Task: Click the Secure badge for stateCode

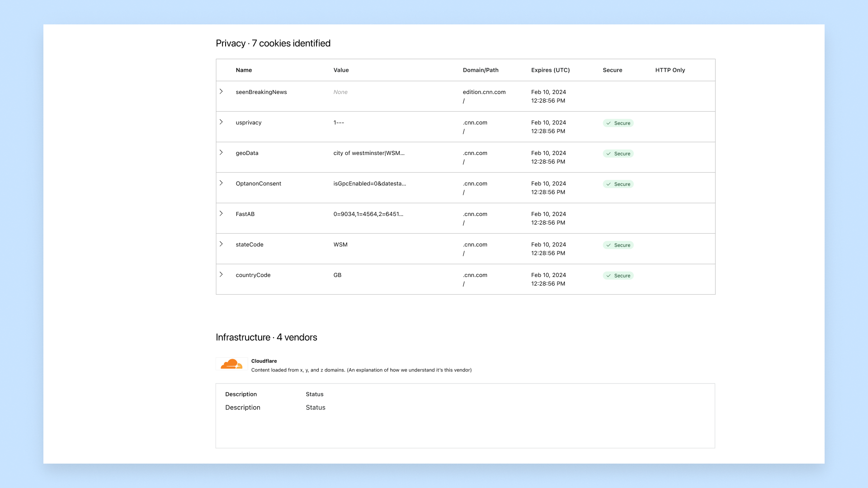Action: tap(618, 245)
